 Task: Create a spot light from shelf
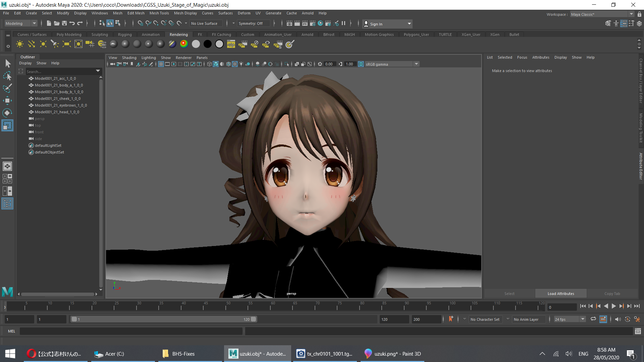tap(55, 44)
